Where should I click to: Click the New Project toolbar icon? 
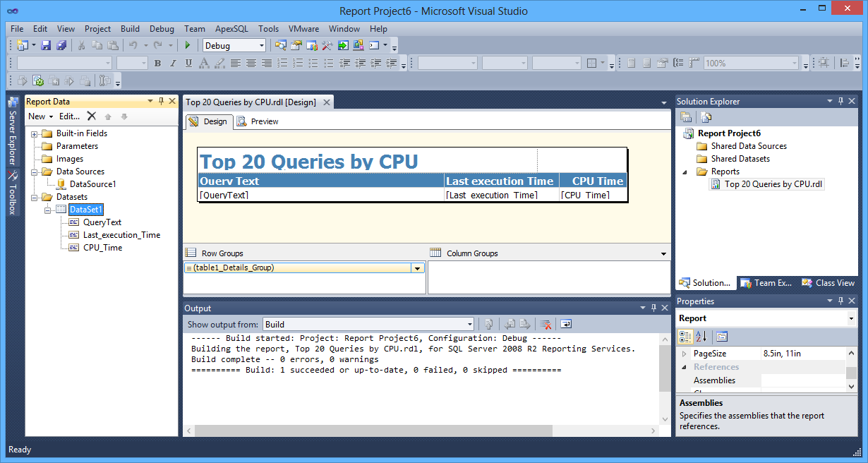(23, 45)
